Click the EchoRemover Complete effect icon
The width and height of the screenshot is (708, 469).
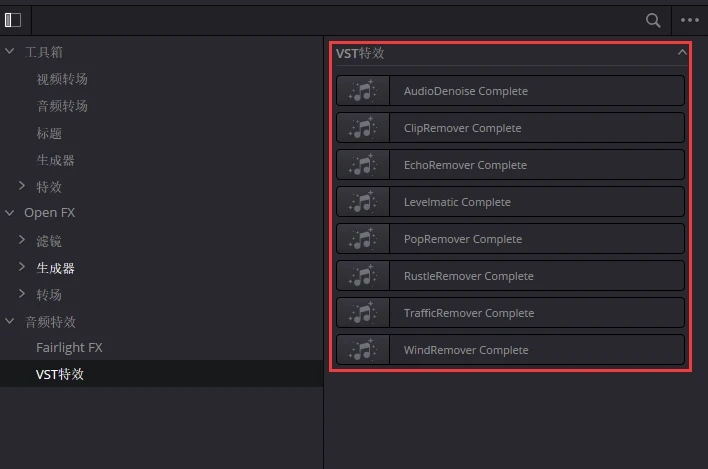pyautogui.click(x=362, y=165)
